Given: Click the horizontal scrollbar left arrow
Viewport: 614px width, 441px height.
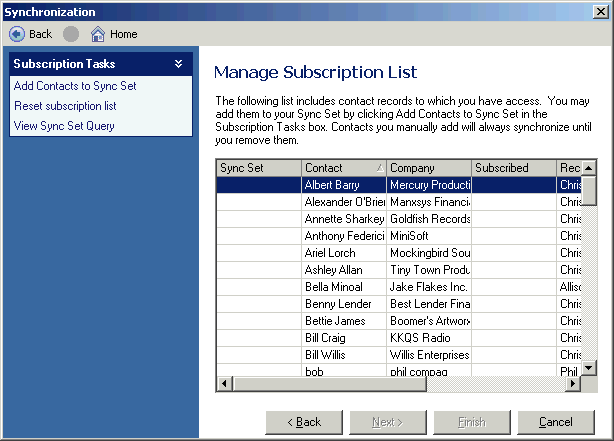Looking at the screenshot, I should coord(224,383).
